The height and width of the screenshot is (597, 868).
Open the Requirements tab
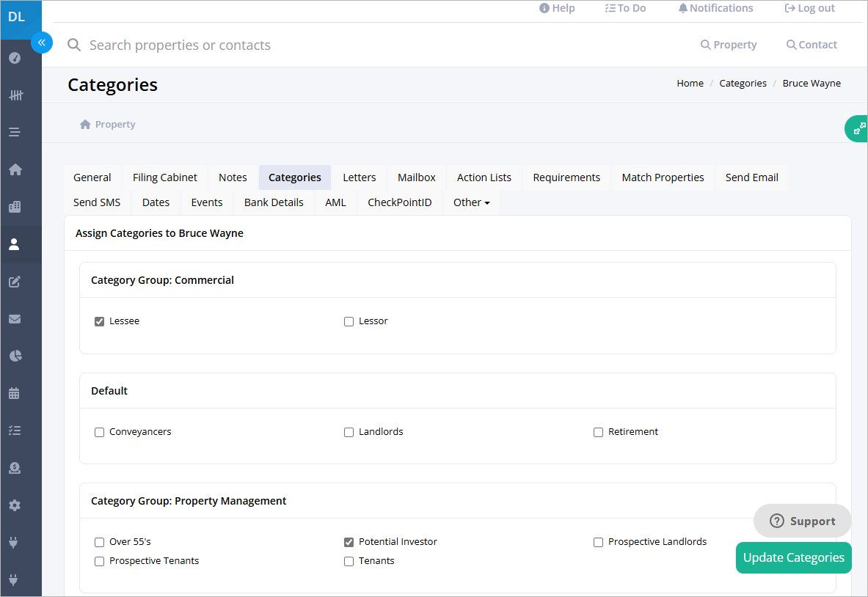tap(566, 177)
